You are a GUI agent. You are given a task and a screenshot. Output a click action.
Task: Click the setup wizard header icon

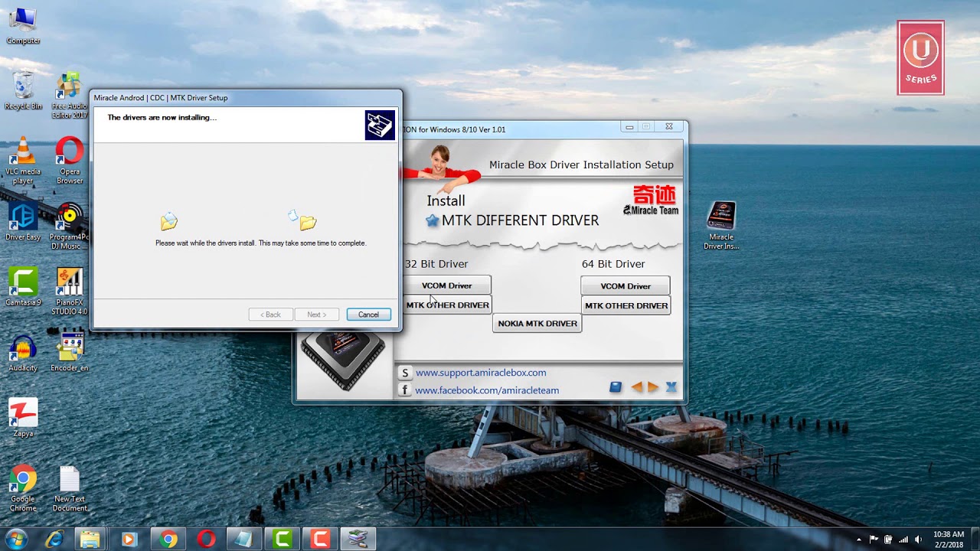380,126
